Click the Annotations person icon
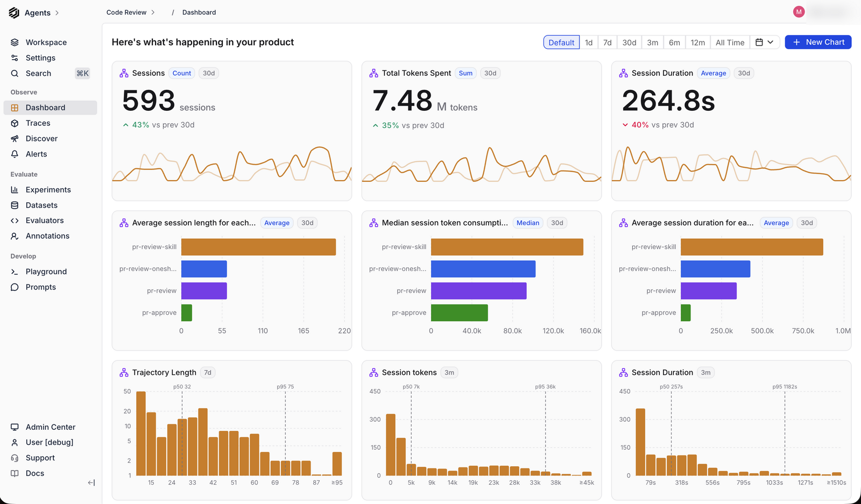This screenshot has height=504, width=861. point(15,236)
